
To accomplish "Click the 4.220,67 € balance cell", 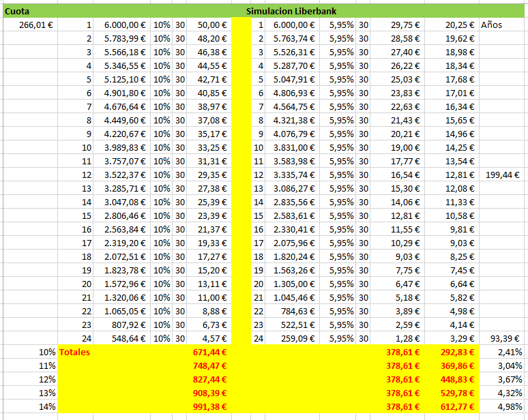I will pos(121,134).
